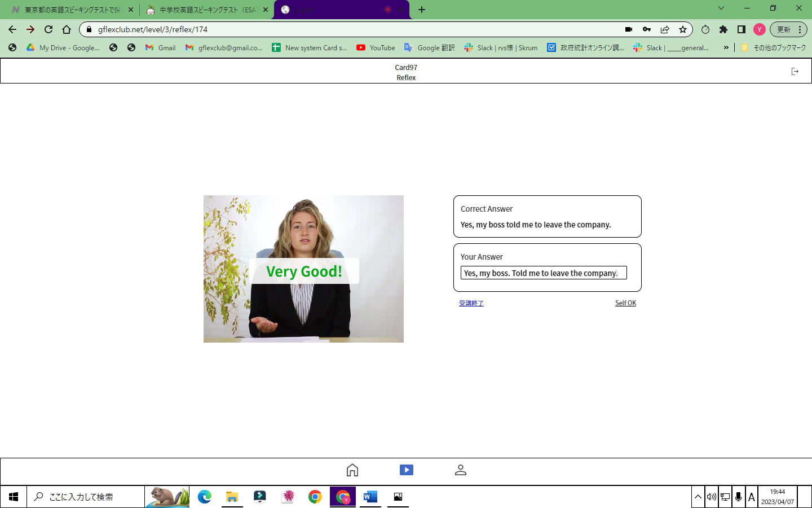Expand the bookmarks overflow chevron
812x508 pixels.
click(726, 48)
